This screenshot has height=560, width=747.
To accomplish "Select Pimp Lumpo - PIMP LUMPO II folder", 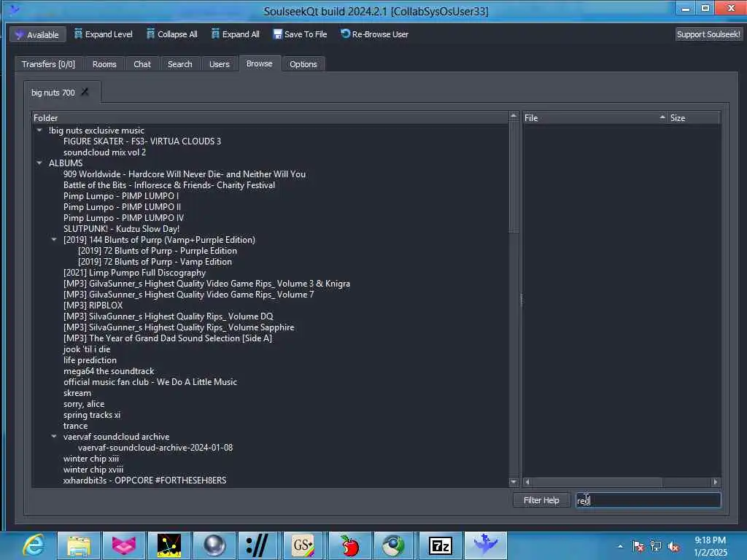I will pos(122,206).
